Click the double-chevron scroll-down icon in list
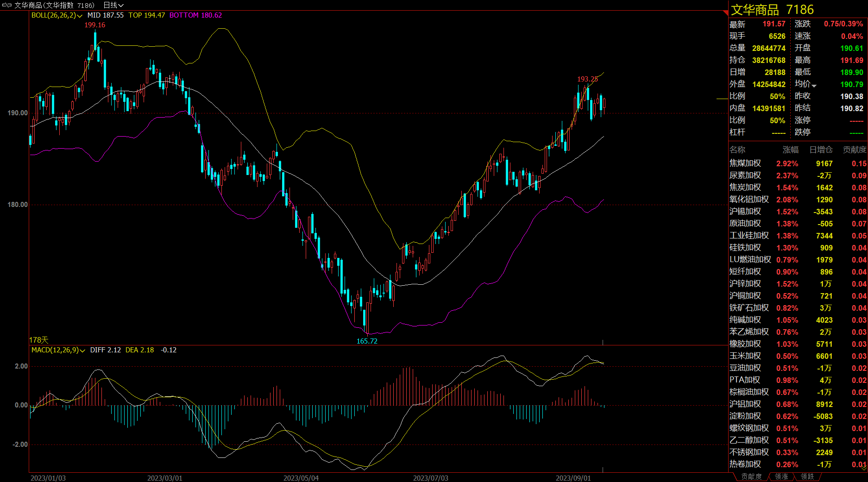868x482 pixels. pos(864,467)
